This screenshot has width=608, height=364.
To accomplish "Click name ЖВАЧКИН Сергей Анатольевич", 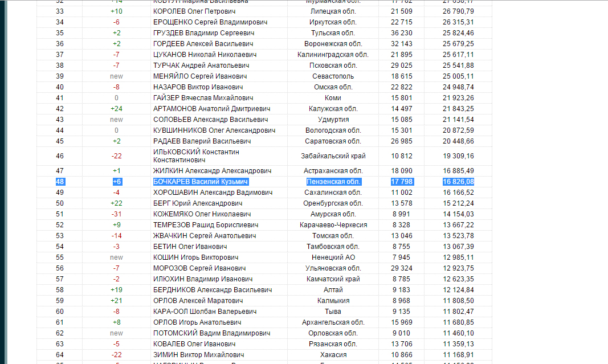I will (x=205, y=236).
